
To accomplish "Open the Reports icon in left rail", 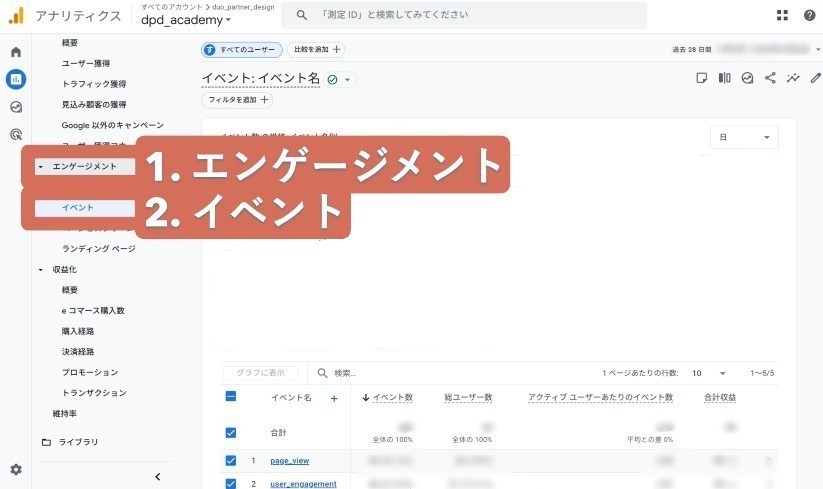I will [15, 79].
